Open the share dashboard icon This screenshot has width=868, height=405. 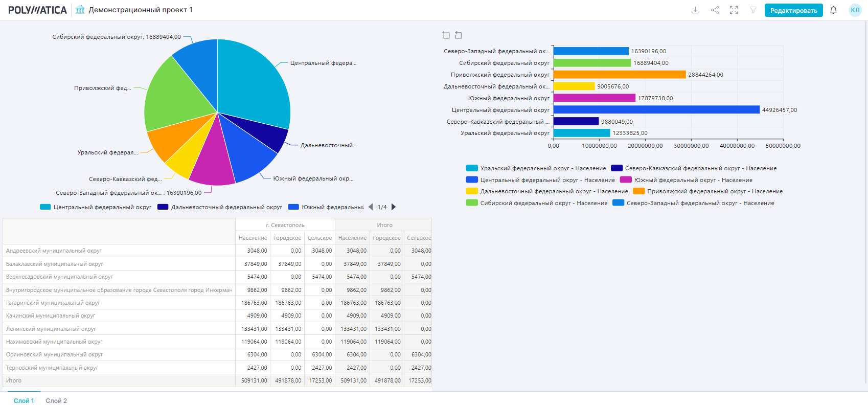715,10
